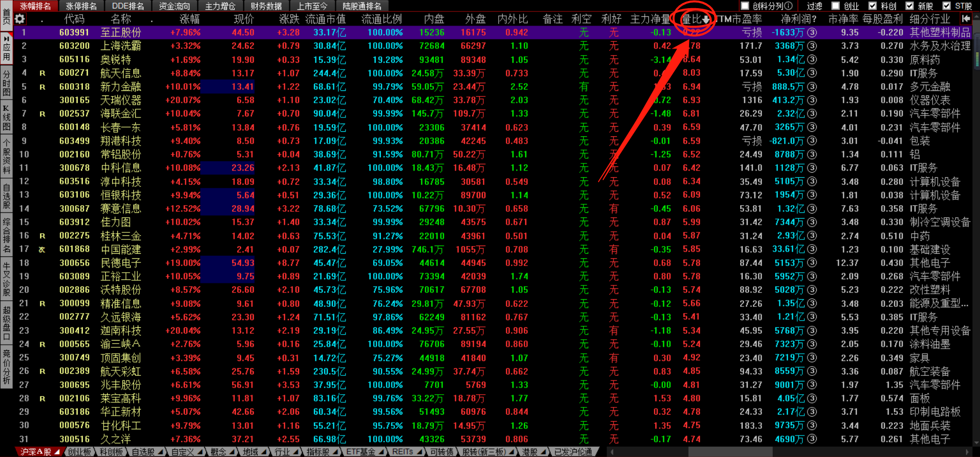
Task: Expand the 行业 tab dropdown arrow
Action: (x=296, y=452)
